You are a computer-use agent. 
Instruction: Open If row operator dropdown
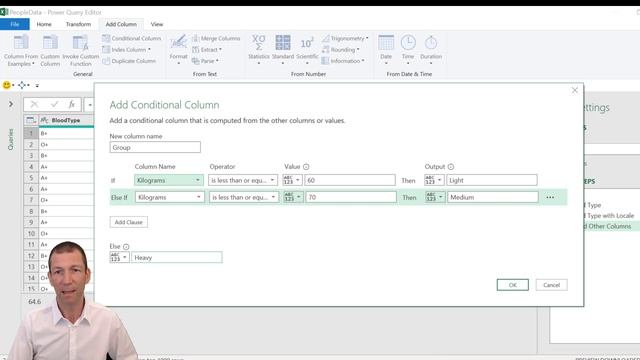click(243, 180)
